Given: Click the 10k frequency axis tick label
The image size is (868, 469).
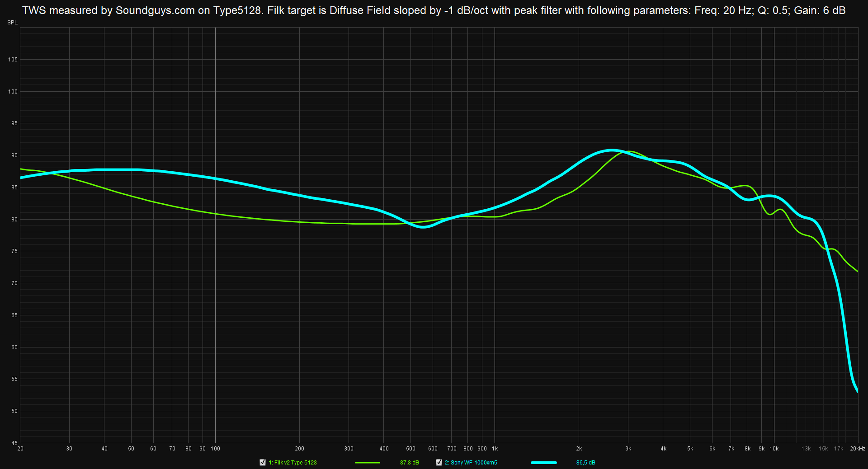Looking at the screenshot, I should [x=774, y=449].
